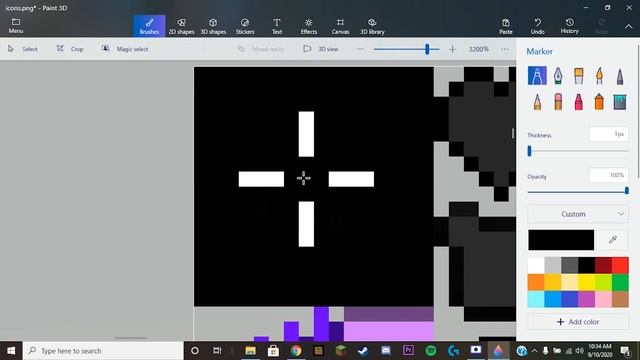Open the Brushes tab
640x360 pixels.
149,26
